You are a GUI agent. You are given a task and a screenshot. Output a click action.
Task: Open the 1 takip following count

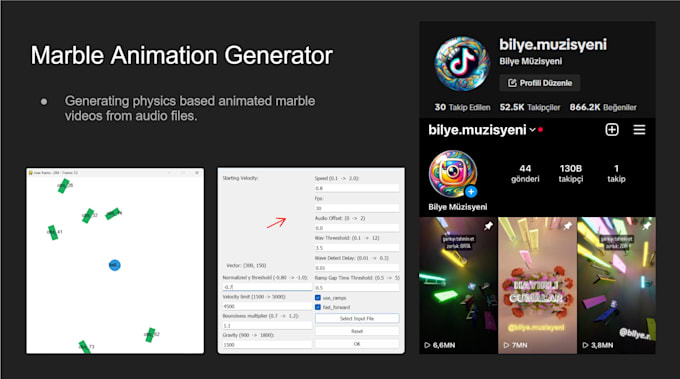(x=616, y=173)
